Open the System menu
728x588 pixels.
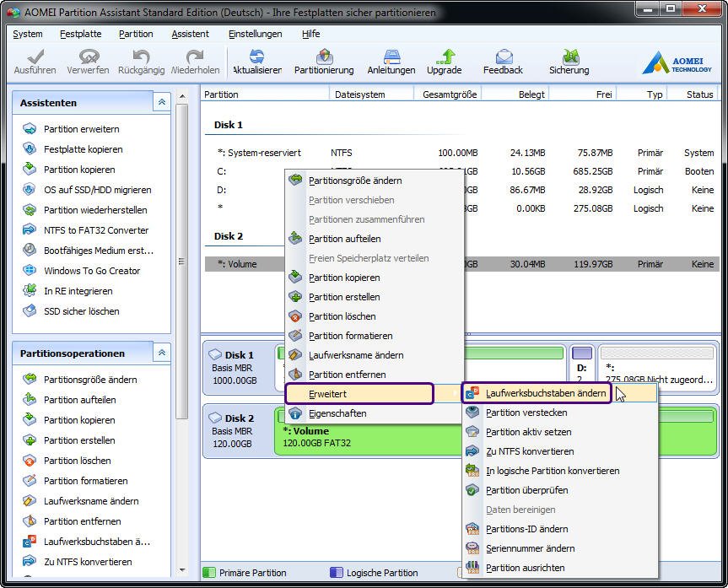(x=27, y=34)
